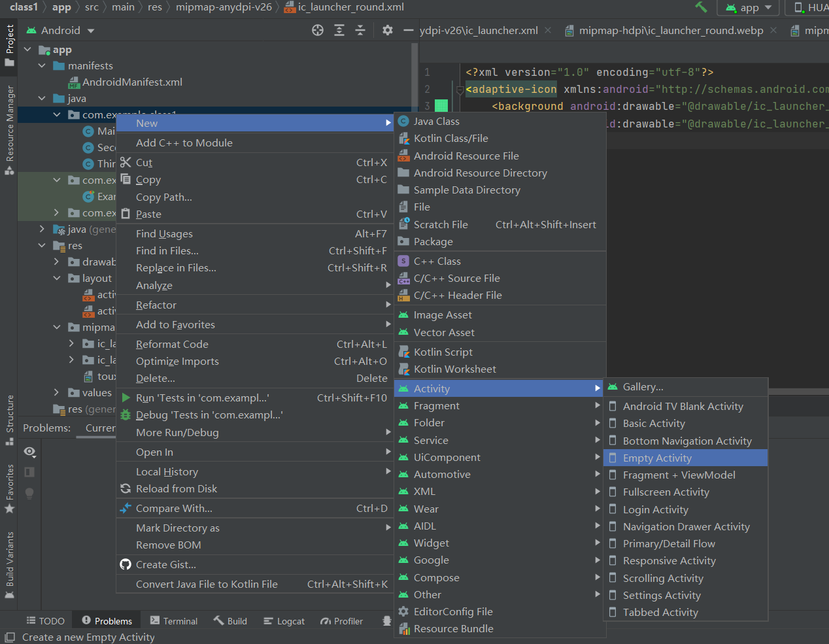The image size is (829, 644).
Task: Choose Vector Asset entry
Action: (500, 333)
